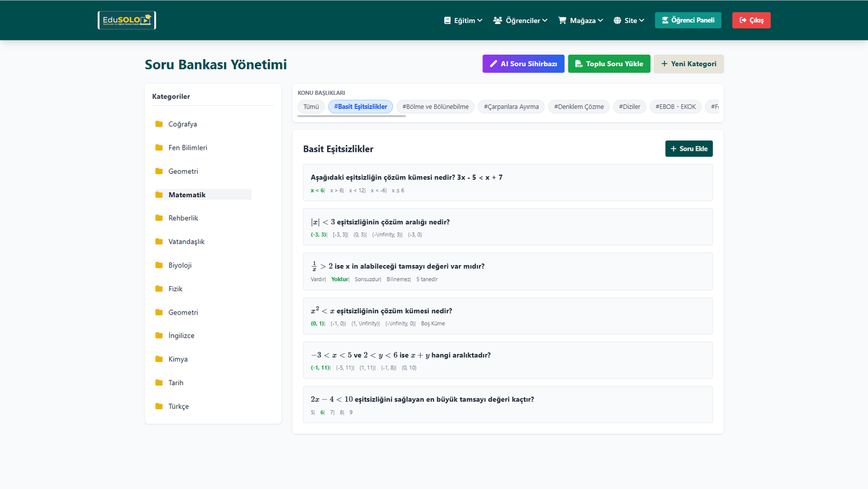Click the Türkçe folder icon

point(159,406)
